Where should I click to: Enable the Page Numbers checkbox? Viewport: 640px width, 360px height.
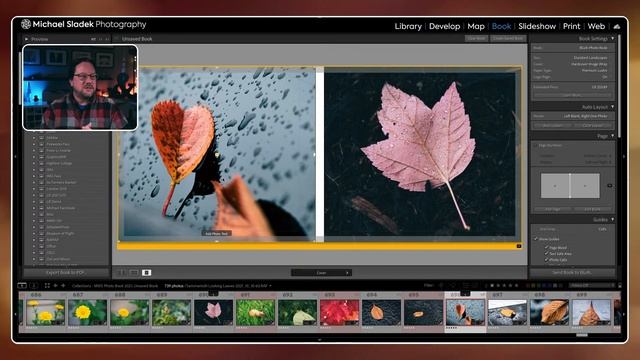(535, 145)
